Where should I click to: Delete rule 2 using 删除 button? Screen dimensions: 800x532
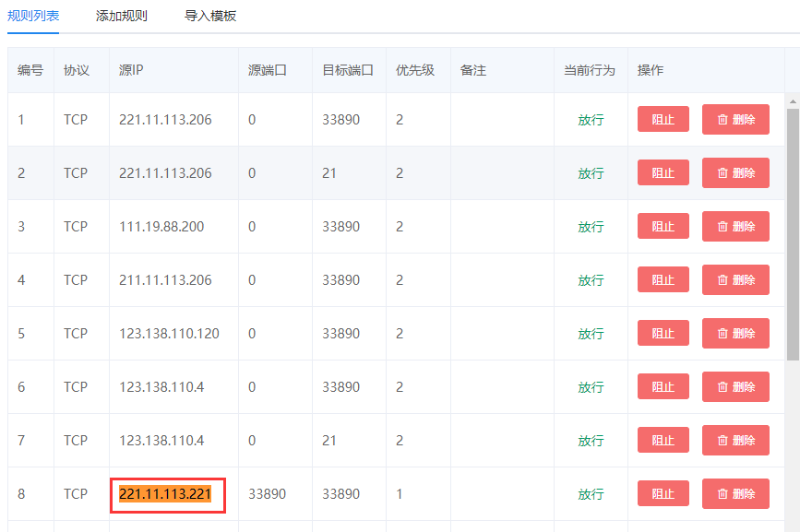(x=735, y=173)
